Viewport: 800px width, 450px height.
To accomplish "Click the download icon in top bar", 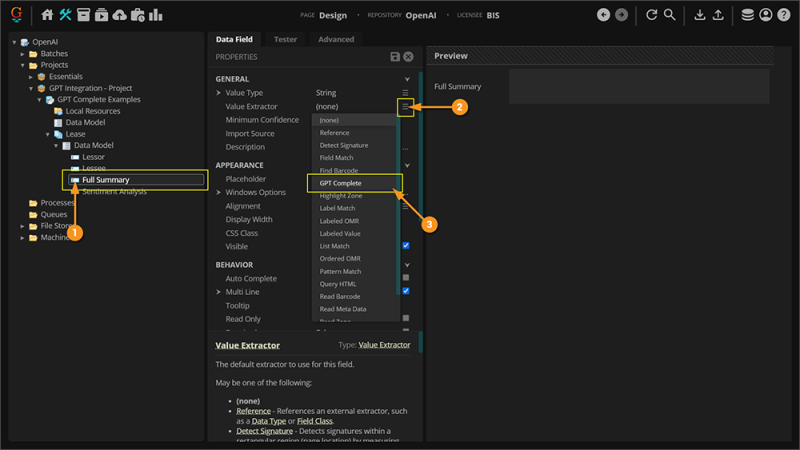I will point(700,15).
